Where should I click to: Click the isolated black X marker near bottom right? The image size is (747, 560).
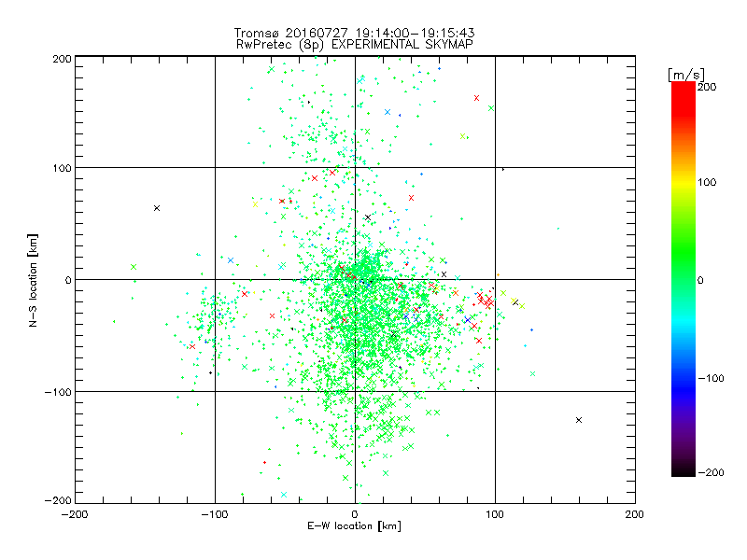click(x=579, y=420)
